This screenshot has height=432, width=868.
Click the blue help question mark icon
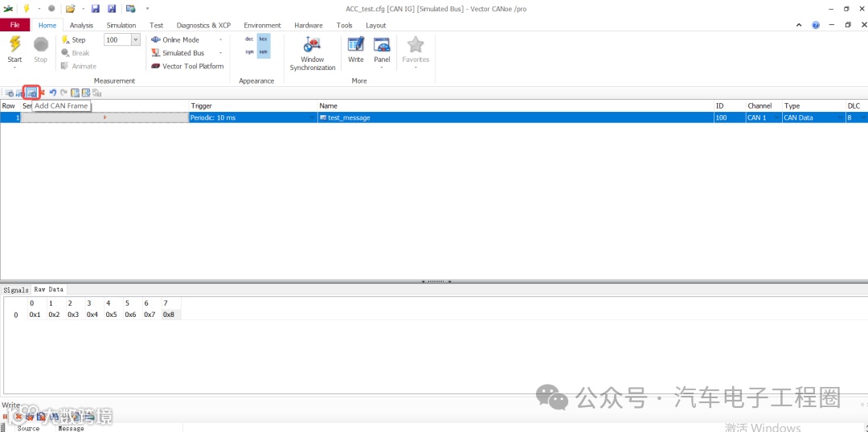pyautogui.click(x=816, y=25)
